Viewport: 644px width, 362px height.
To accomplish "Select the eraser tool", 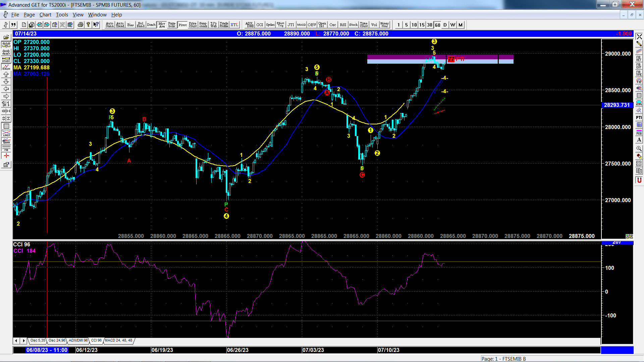I will pyautogui.click(x=639, y=156).
